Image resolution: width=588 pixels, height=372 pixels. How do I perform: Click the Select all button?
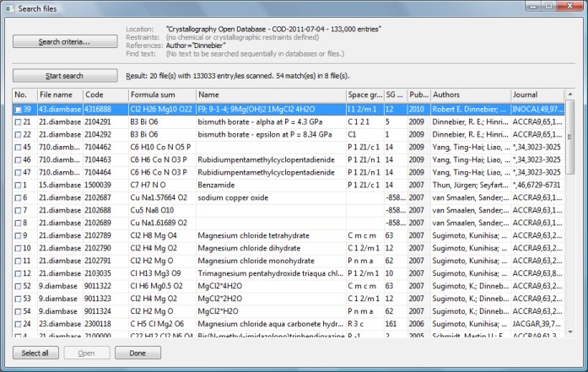coord(35,353)
